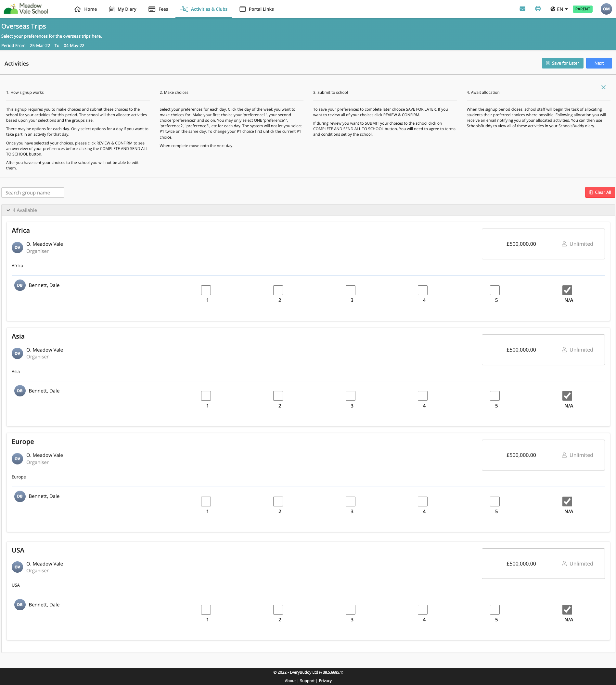616x685 pixels.
Task: Click the Unlimited capacity person icon for USA
Action: 564,564
